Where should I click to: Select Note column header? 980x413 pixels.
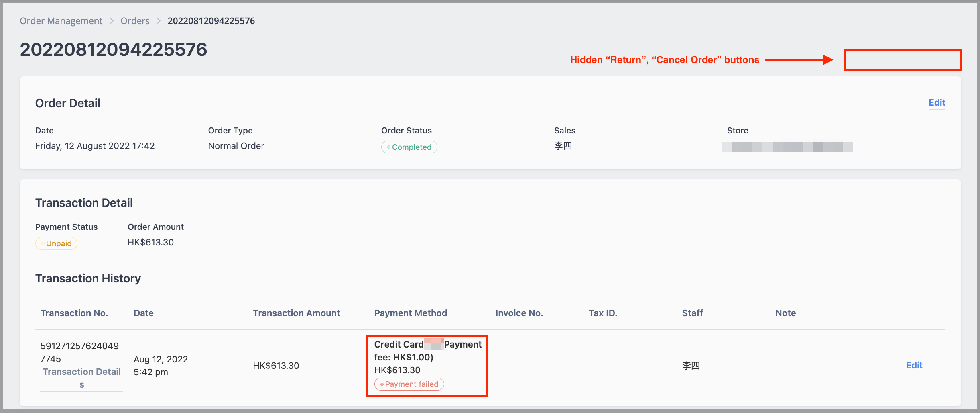click(785, 313)
